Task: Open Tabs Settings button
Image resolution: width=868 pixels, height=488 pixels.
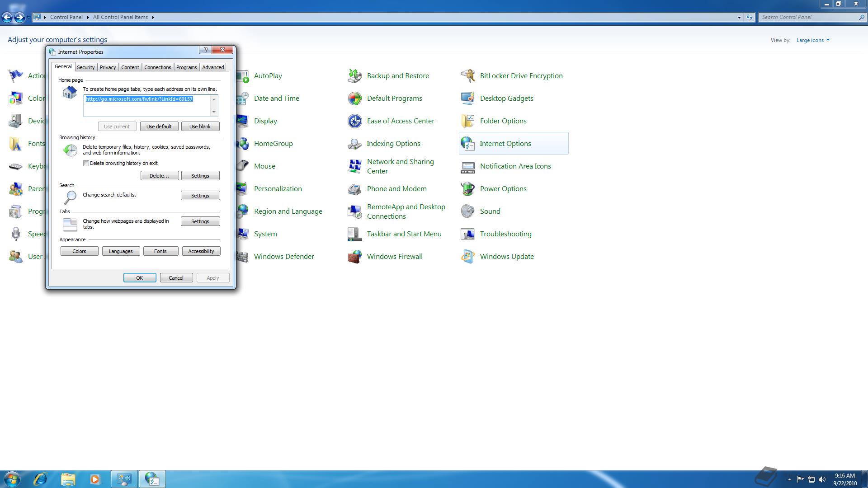Action: (200, 221)
